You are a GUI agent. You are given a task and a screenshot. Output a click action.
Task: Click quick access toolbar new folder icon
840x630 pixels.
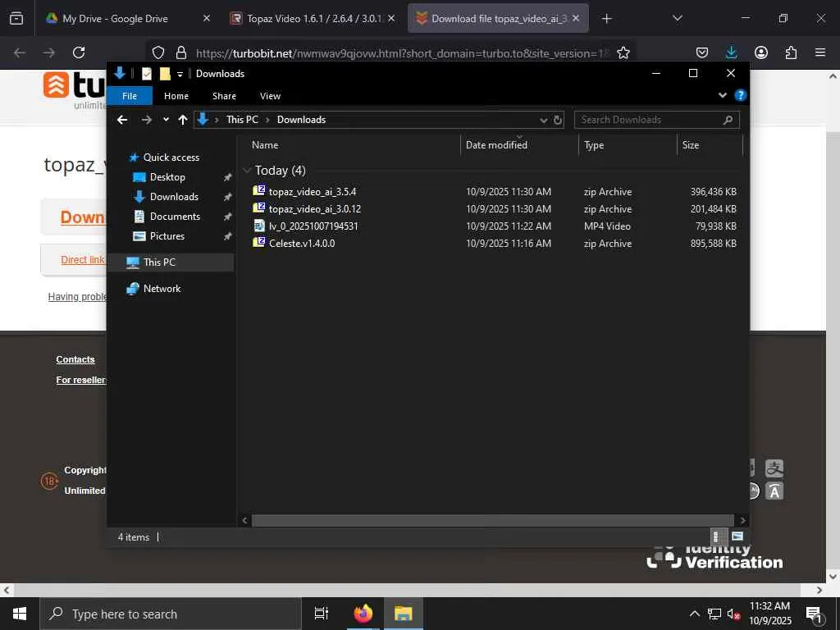[165, 73]
